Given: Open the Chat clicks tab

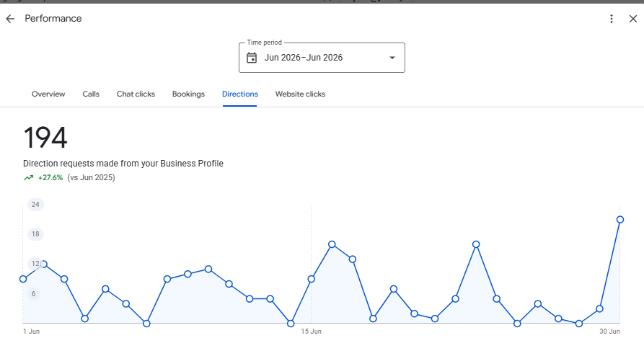Looking at the screenshot, I should pos(136,94).
